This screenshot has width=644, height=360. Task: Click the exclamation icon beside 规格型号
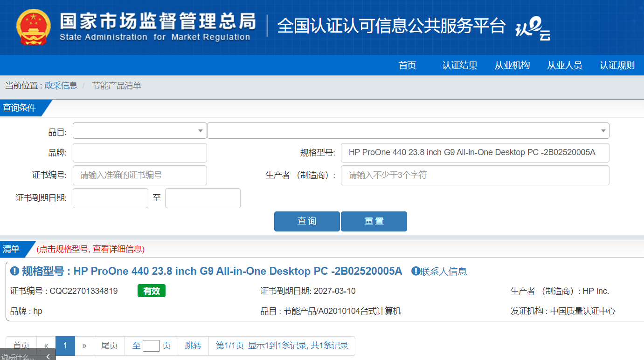[14, 271]
